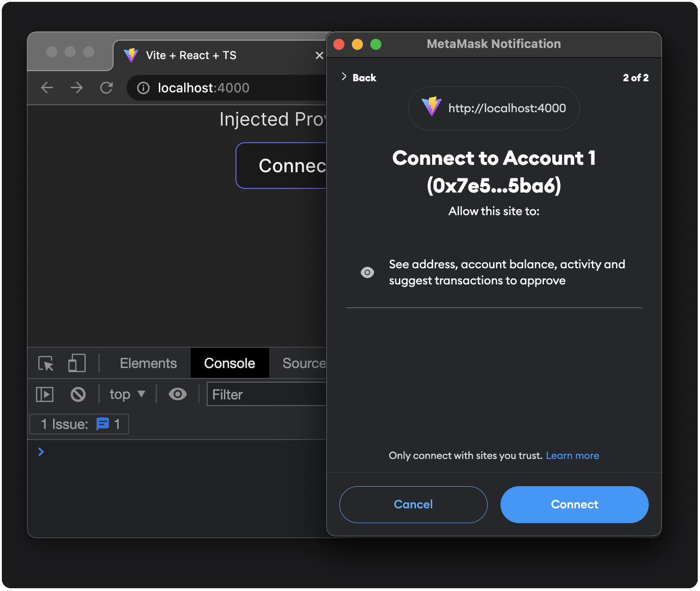Close the MetaMask Notification window
Image resolution: width=700 pixels, height=591 pixels.
[339, 44]
